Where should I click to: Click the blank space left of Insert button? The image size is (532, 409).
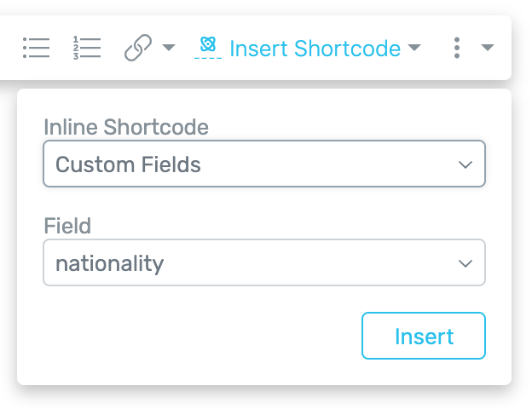[x=204, y=336]
